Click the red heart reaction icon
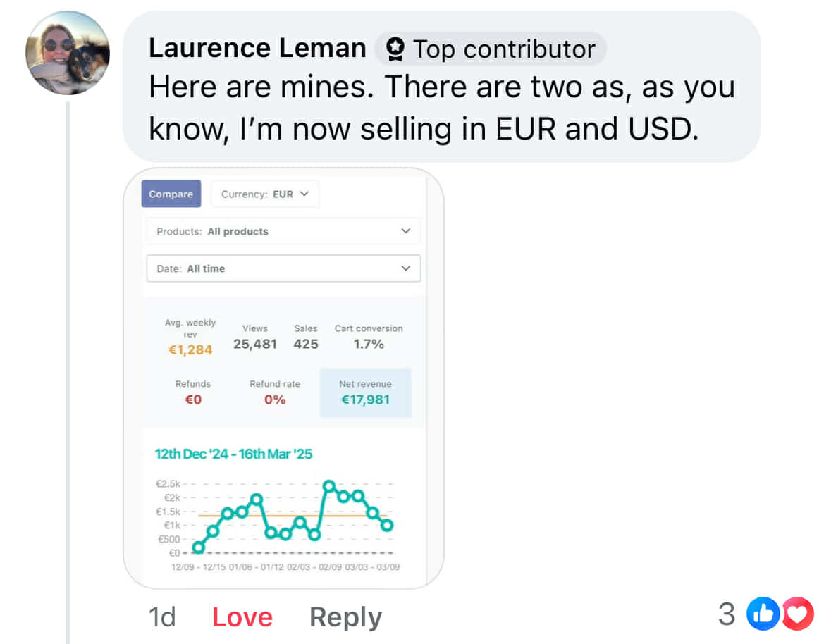The image size is (831, 644). click(798, 614)
